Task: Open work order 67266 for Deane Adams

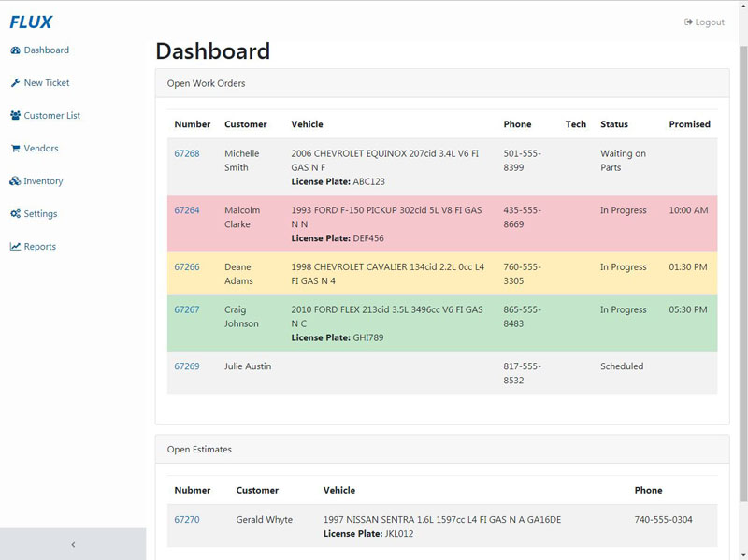Action: (187, 267)
